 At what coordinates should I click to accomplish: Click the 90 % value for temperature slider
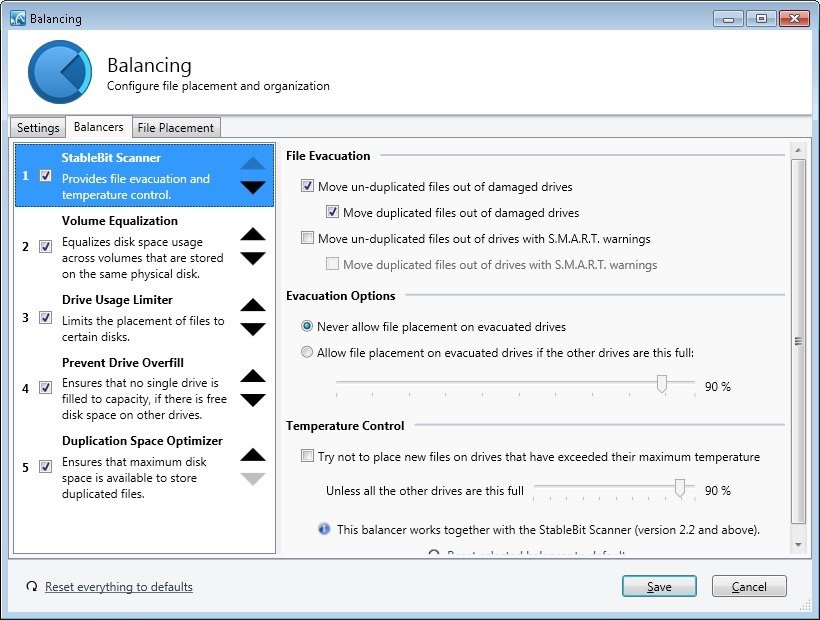pyautogui.click(x=718, y=491)
